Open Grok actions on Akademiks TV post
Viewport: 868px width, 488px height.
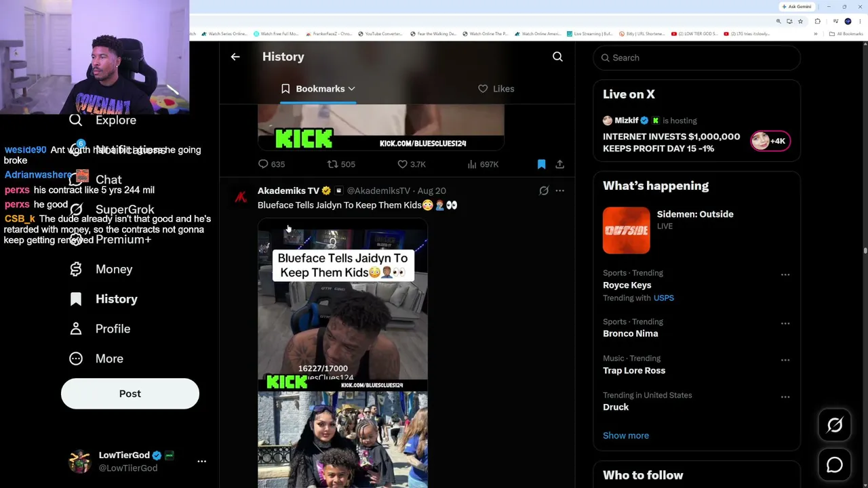tap(544, 191)
